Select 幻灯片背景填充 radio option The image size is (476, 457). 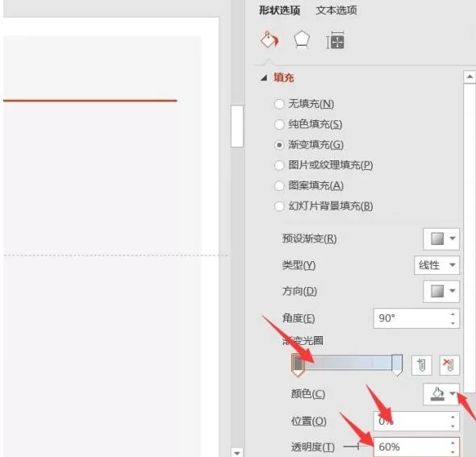pos(279,206)
